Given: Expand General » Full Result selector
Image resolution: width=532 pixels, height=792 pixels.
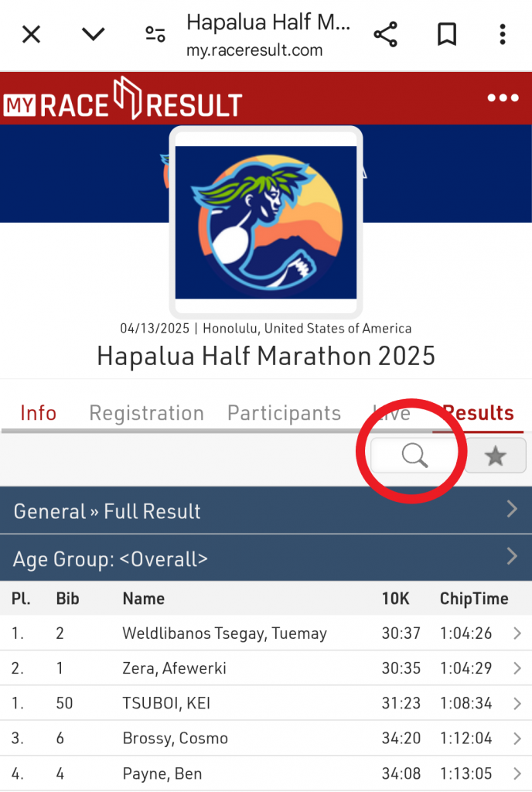Looking at the screenshot, I should click(x=266, y=510).
